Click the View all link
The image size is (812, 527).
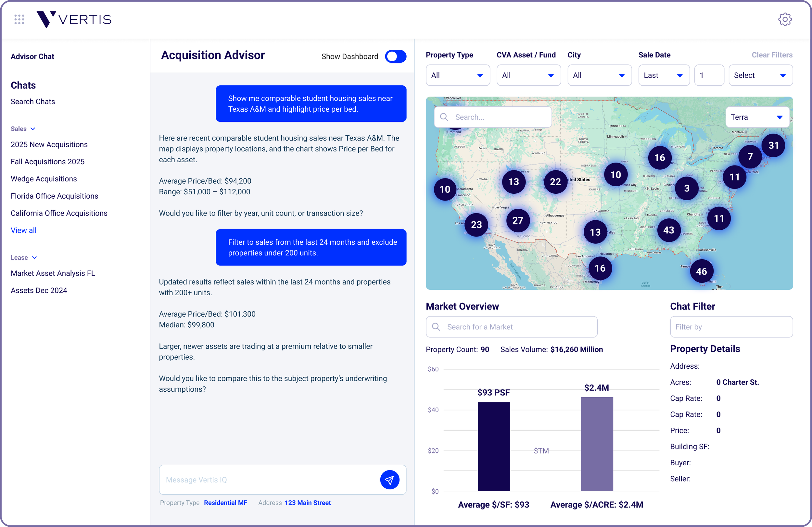point(23,230)
